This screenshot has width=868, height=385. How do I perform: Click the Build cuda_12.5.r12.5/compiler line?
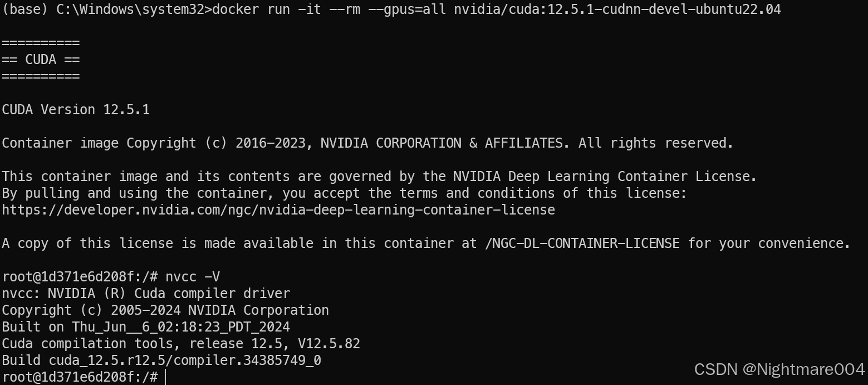coord(161,360)
